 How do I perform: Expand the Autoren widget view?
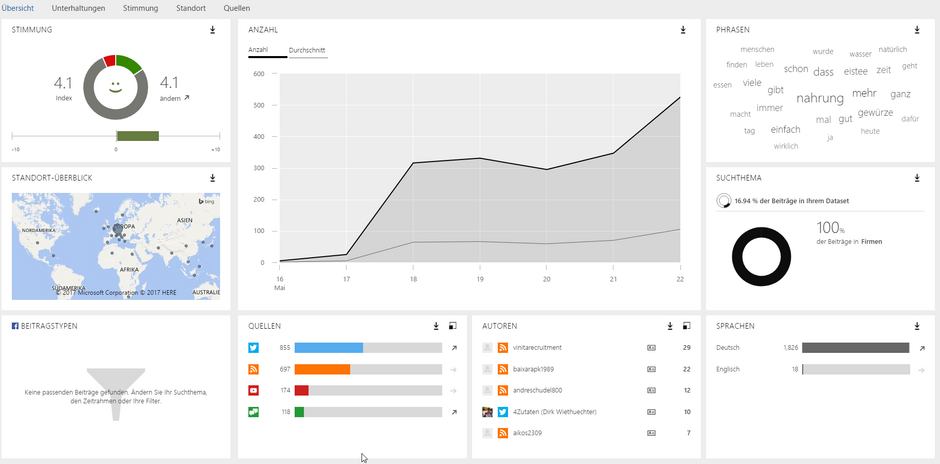[686, 326]
